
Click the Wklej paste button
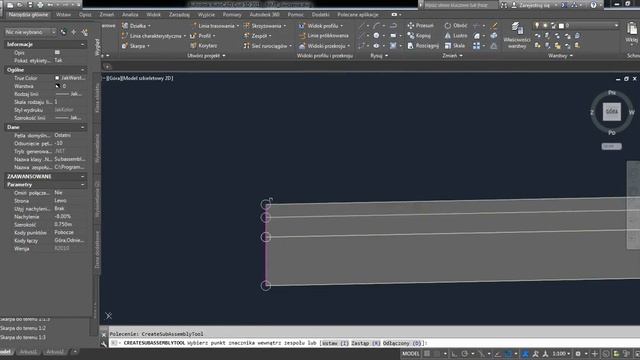pos(631,33)
